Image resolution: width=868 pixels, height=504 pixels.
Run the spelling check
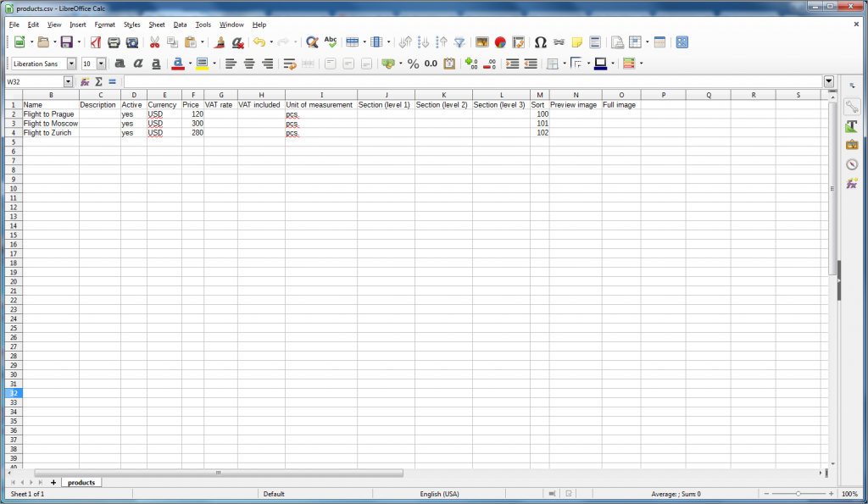click(x=331, y=42)
